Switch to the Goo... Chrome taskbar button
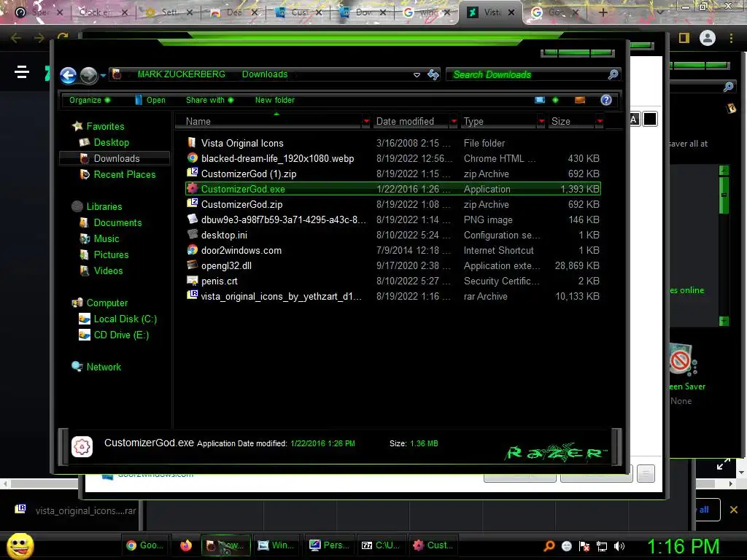This screenshot has height=560, width=747. point(145,545)
